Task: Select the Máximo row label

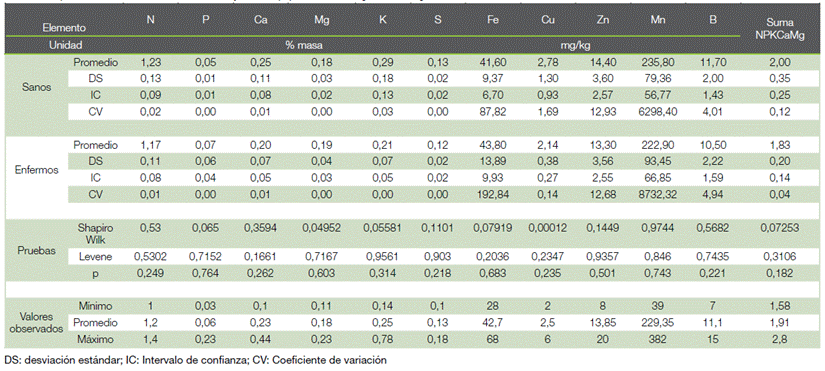Action: point(96,340)
